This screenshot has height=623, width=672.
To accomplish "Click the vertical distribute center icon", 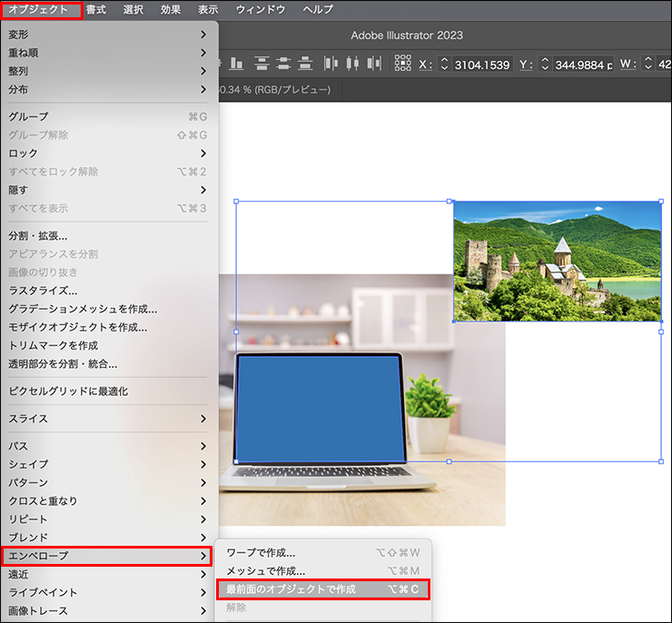I will [284, 64].
